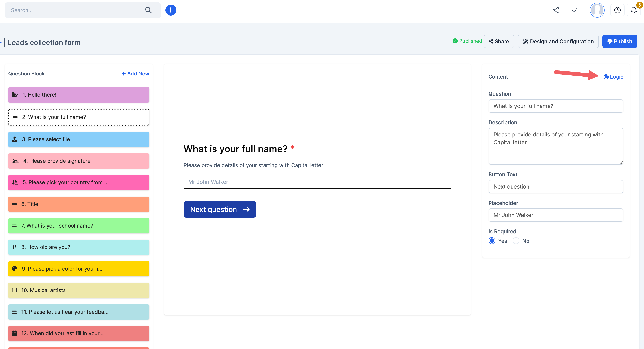The height and width of the screenshot is (349, 644).
Task: Click the color palette icon in block 9
Action: [15, 269]
